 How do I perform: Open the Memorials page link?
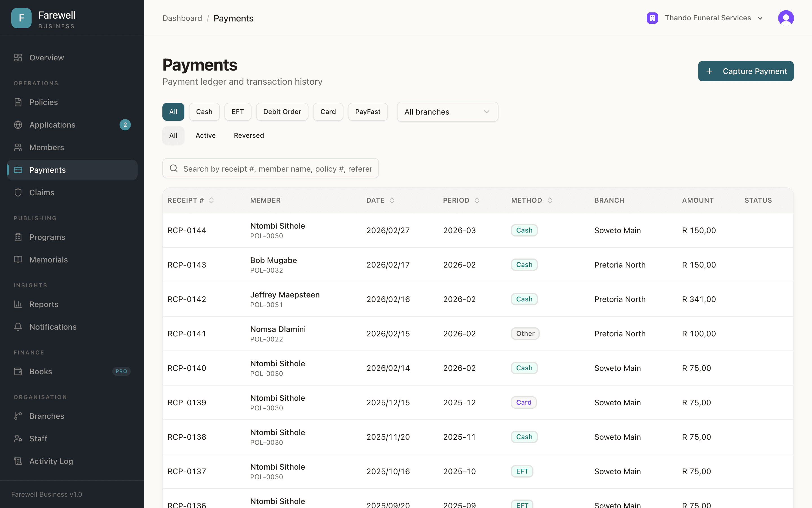[72, 260]
